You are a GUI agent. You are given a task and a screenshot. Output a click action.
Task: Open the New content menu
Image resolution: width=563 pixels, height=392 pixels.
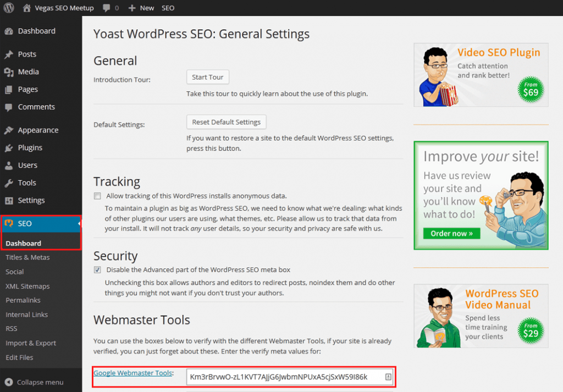pyautogui.click(x=147, y=8)
